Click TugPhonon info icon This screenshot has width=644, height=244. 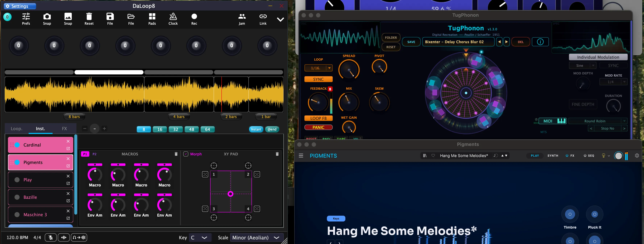[540, 42]
